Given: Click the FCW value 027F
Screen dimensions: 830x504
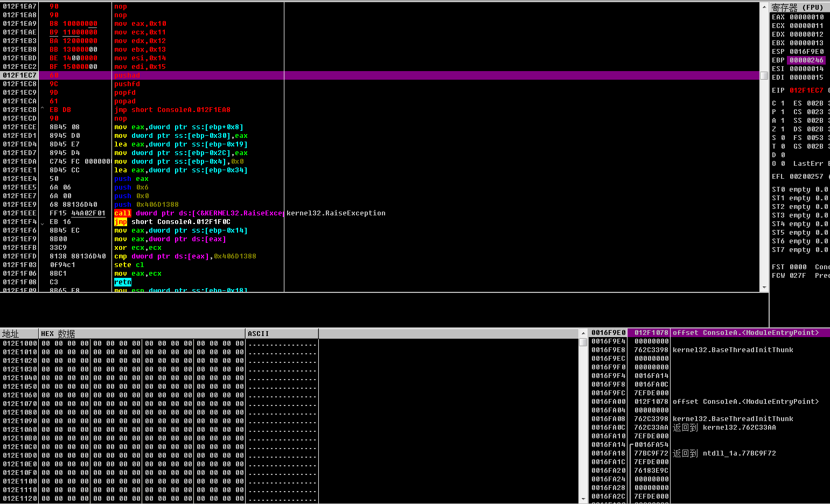Looking at the screenshot, I should pos(798,276).
